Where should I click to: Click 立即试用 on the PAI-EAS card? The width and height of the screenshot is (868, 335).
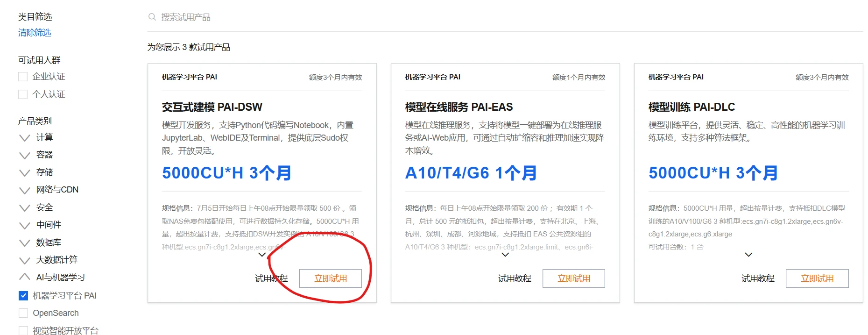click(x=574, y=278)
